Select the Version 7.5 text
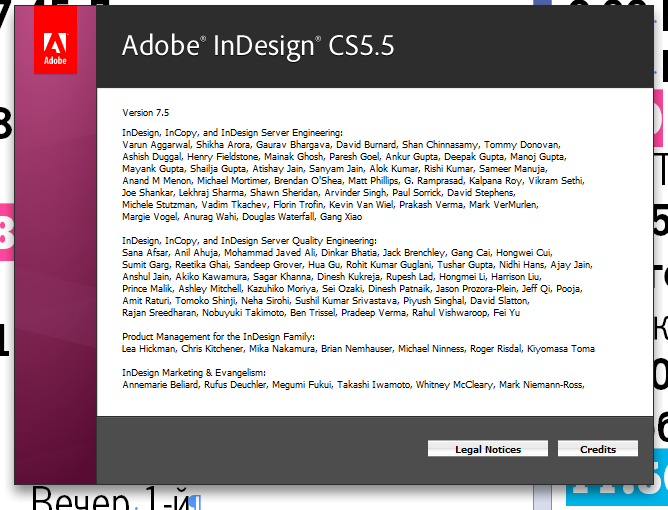Viewport: 668px width, 510px height. pyautogui.click(x=146, y=113)
